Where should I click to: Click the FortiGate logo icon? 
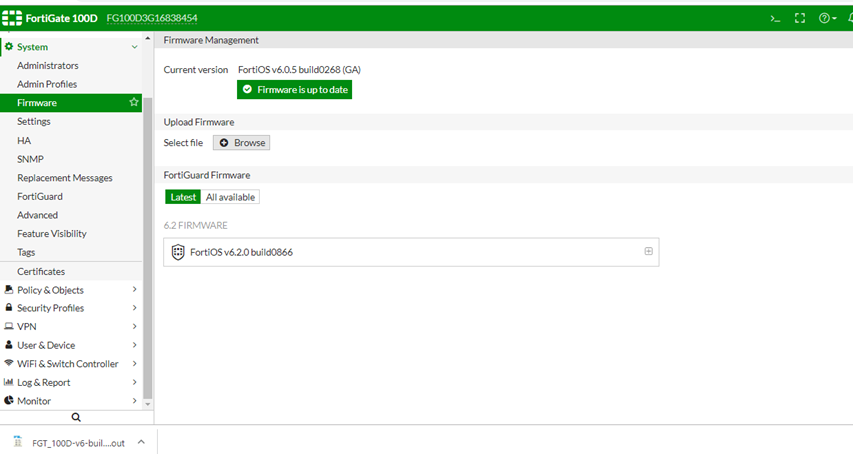click(x=18, y=18)
